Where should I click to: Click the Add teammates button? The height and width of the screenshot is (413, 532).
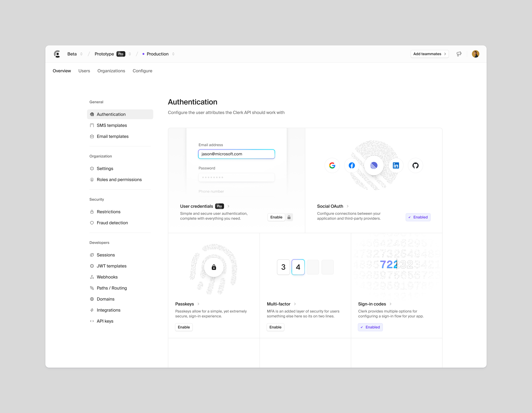coord(429,54)
